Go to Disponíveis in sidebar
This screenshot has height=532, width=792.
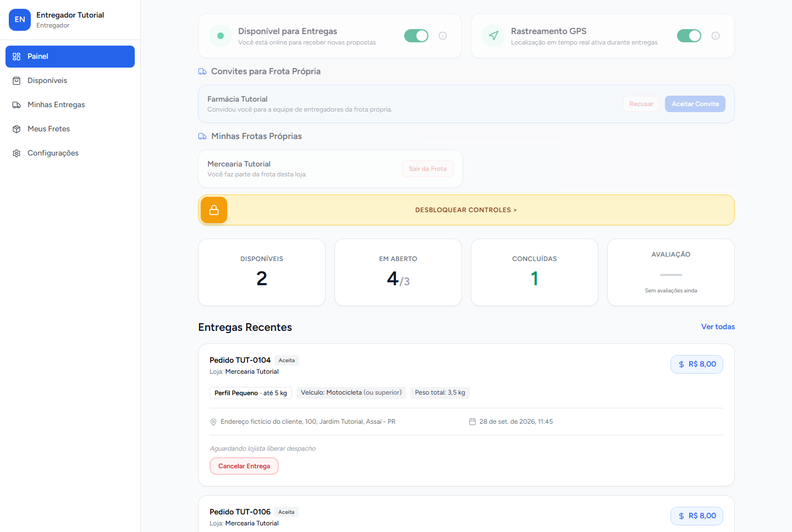click(70, 81)
